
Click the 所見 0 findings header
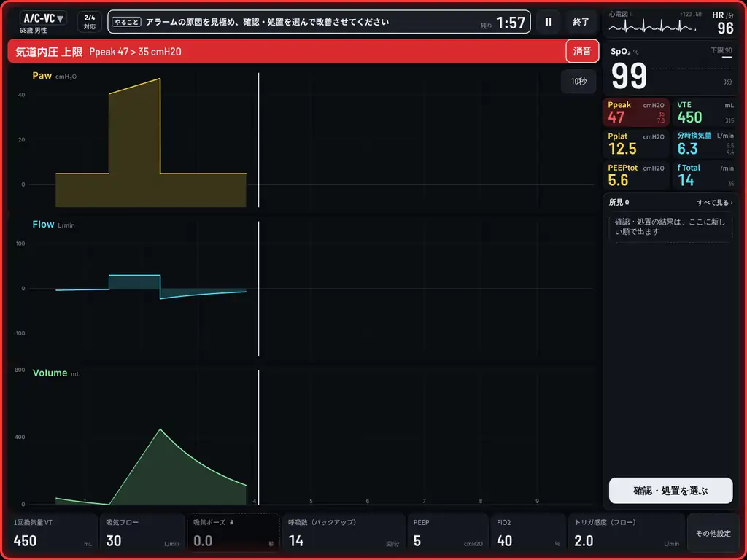pyautogui.click(x=619, y=203)
